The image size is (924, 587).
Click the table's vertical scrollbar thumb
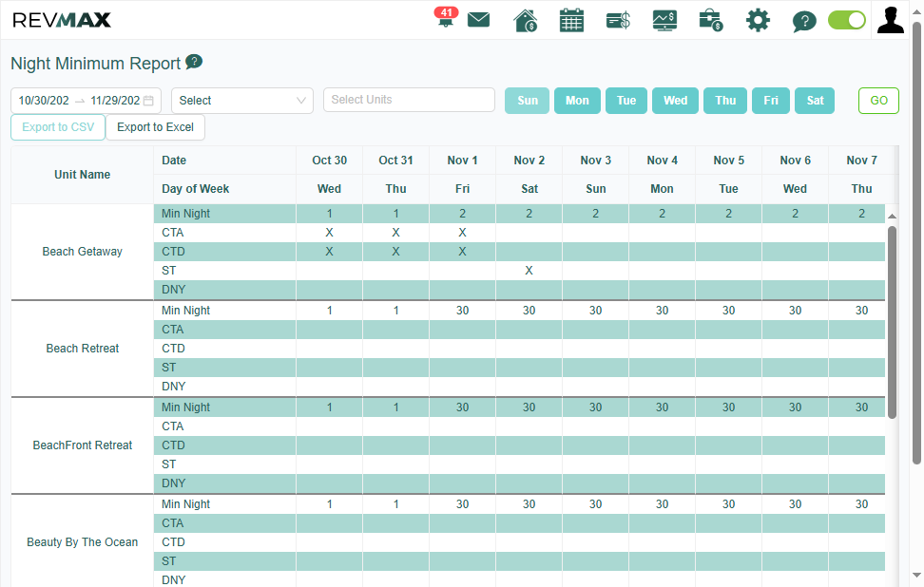(x=893, y=322)
